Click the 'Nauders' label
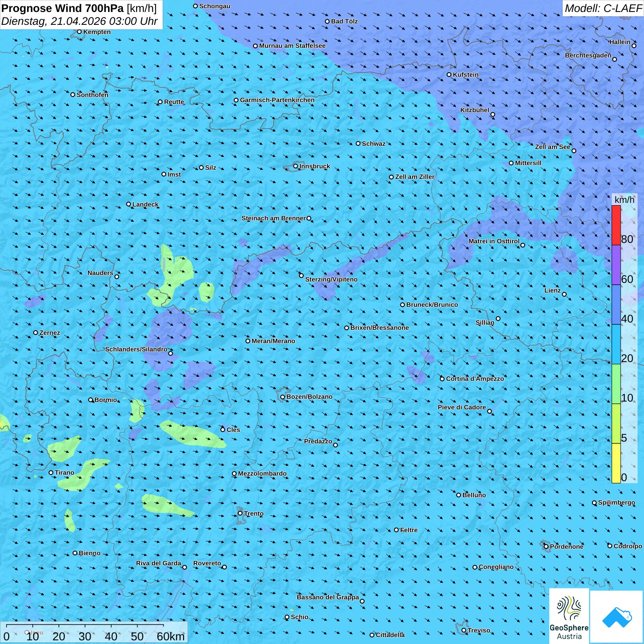 tap(100, 273)
